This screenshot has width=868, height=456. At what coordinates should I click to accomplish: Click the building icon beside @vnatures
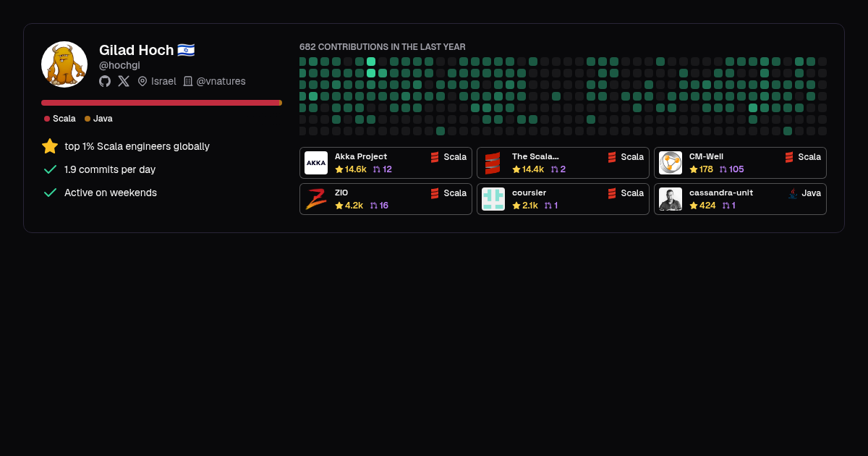pos(188,81)
